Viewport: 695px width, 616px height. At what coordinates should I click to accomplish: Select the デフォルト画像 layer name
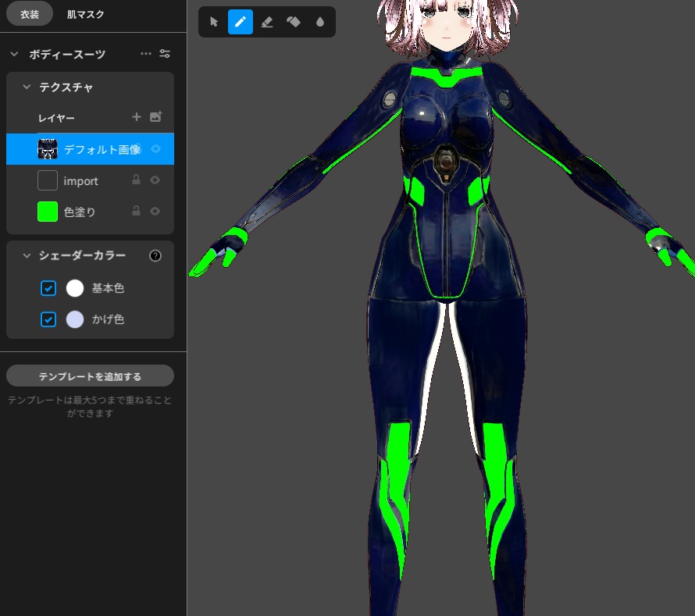pos(102,149)
